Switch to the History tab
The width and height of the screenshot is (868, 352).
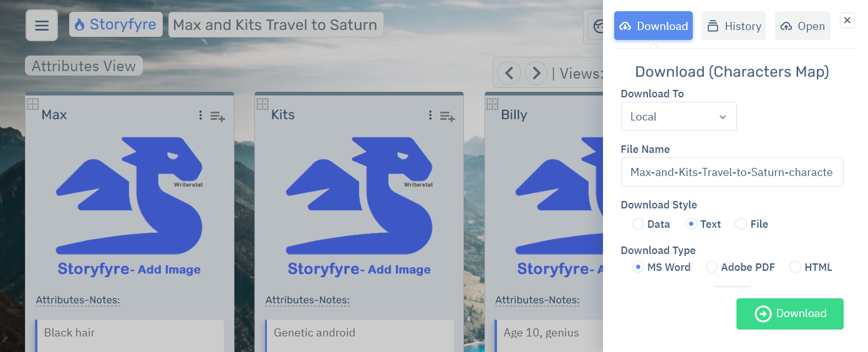[733, 26]
